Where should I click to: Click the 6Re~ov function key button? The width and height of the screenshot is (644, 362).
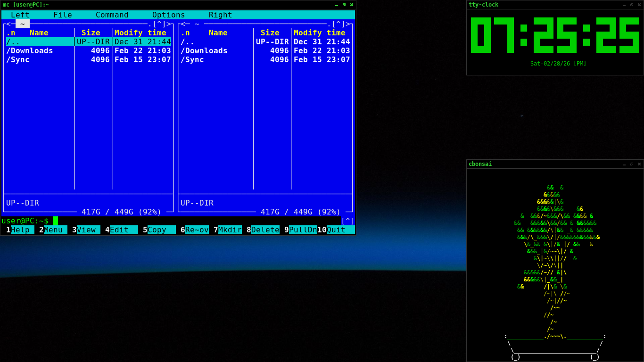click(x=195, y=230)
